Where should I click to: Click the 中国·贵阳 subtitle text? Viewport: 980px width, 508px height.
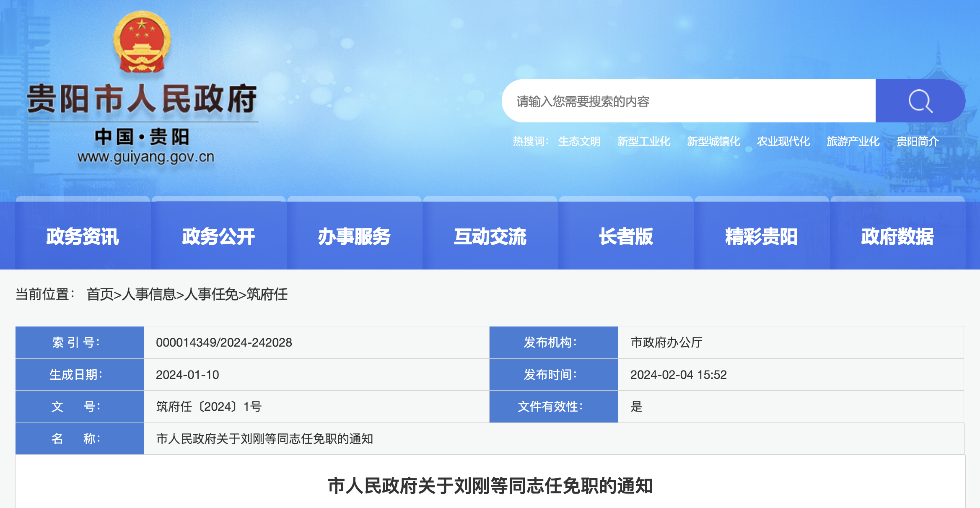142,137
